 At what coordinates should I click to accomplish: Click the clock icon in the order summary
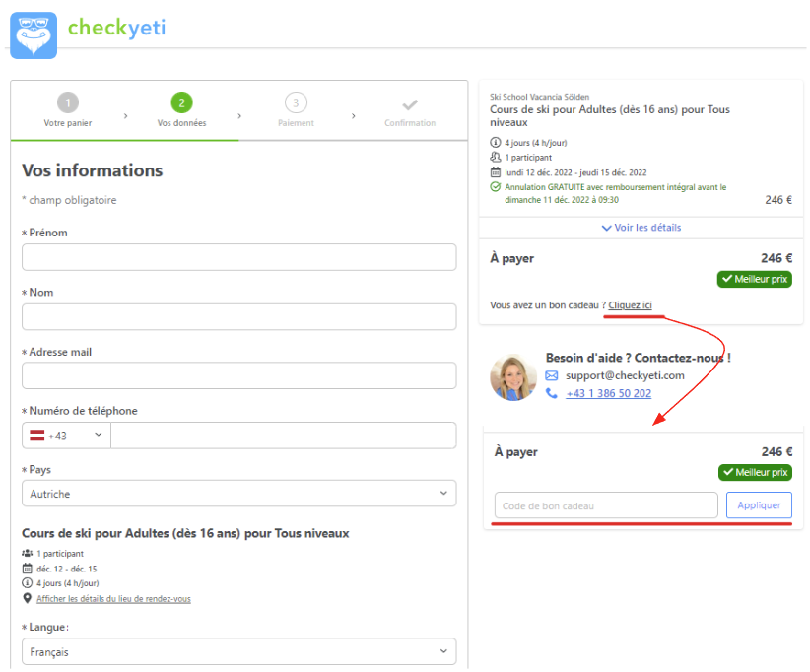[x=496, y=142]
